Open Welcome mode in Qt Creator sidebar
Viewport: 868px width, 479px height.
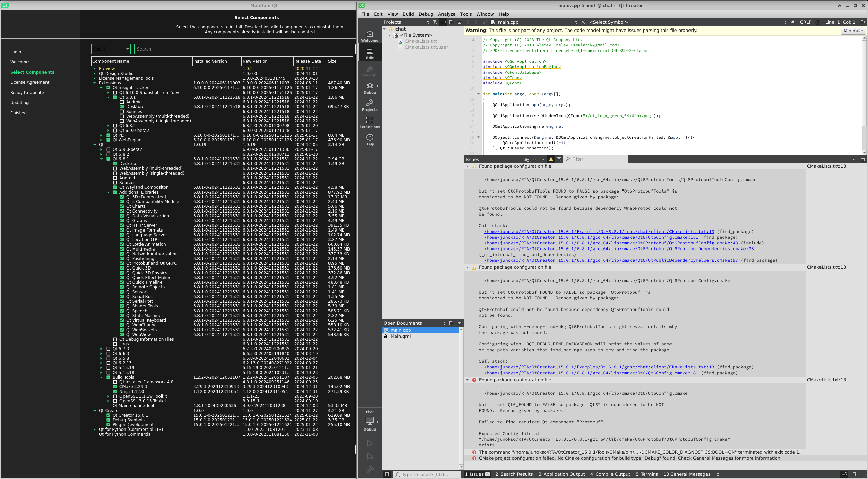coord(370,36)
